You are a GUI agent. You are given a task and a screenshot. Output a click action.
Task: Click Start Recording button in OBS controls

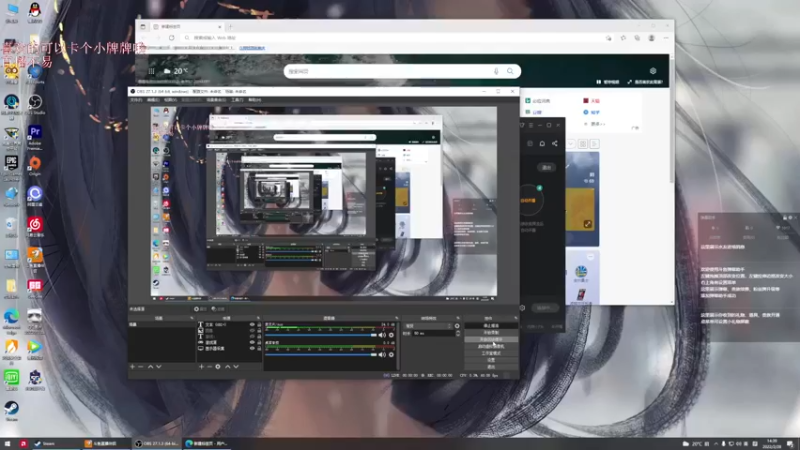click(x=491, y=332)
